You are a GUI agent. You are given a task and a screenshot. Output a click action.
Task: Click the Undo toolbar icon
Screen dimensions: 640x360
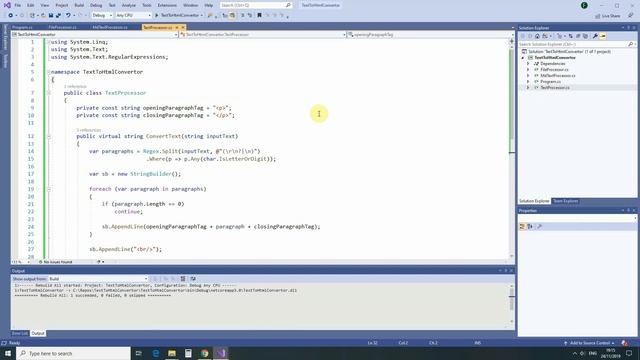[x=68, y=16]
